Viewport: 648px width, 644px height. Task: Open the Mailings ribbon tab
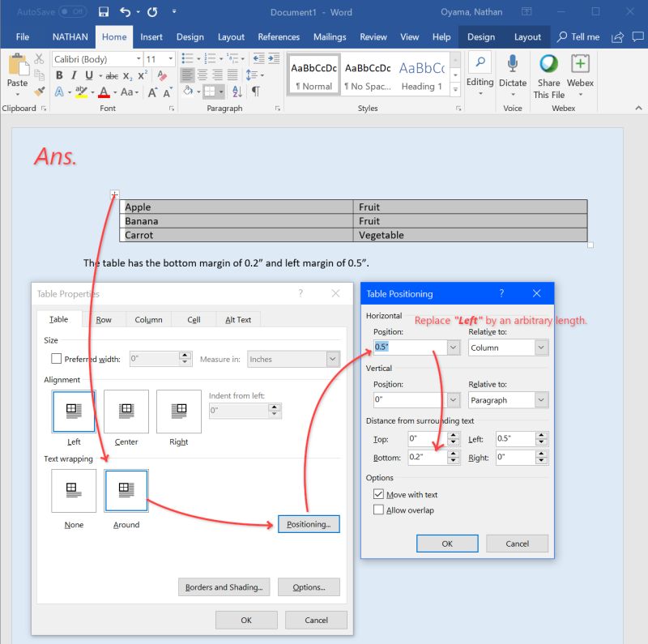click(330, 36)
